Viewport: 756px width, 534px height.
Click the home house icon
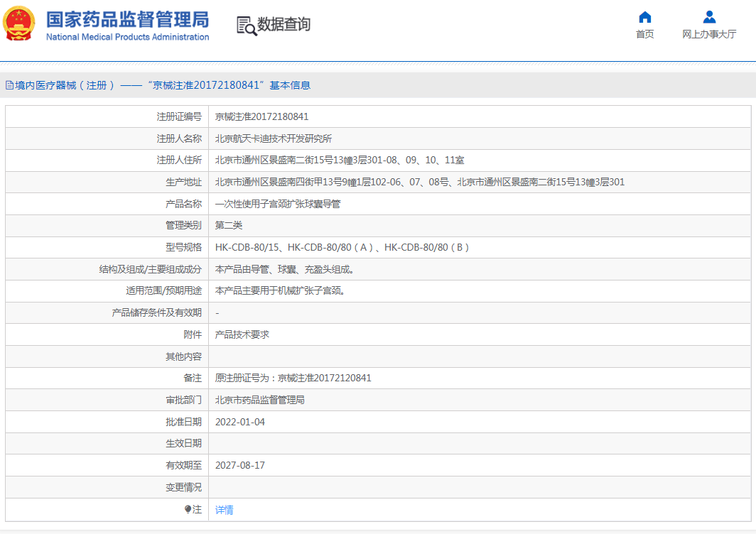click(644, 17)
